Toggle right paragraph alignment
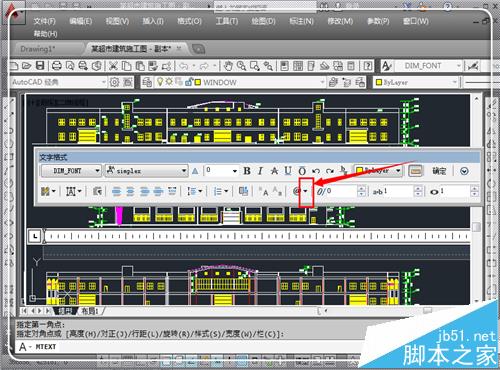Image resolution: width=500 pixels, height=370 pixels. point(144,191)
